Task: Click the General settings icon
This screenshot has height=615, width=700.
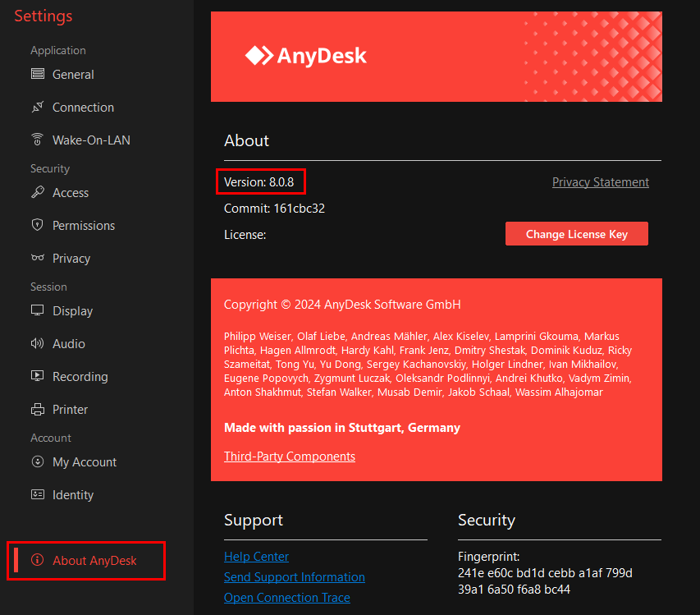Action: pos(37,74)
